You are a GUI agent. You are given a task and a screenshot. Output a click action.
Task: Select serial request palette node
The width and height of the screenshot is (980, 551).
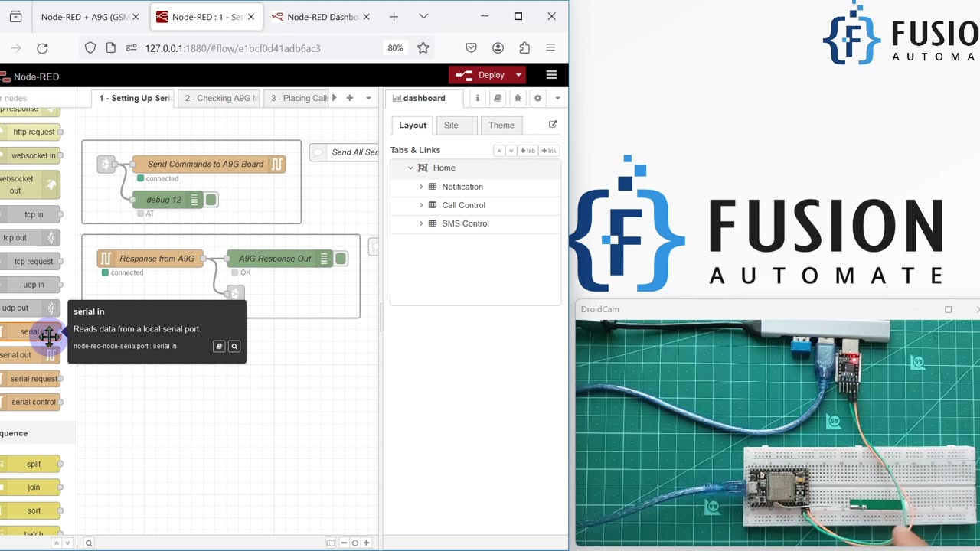pos(31,378)
